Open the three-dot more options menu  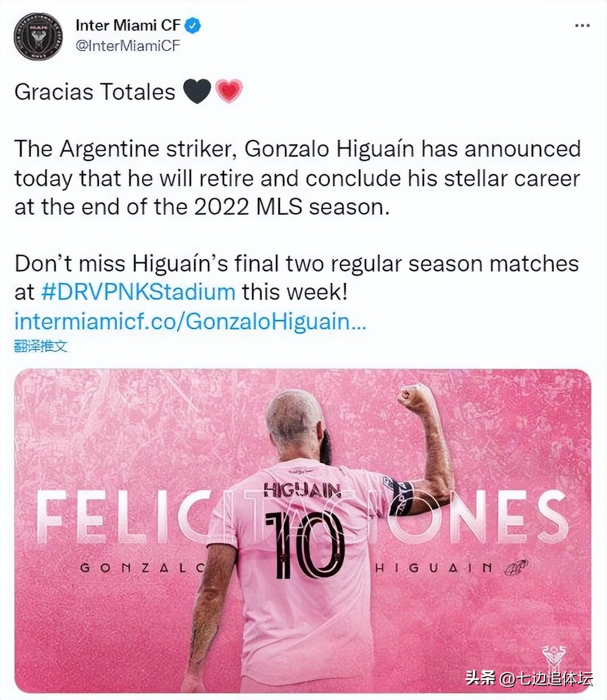pos(582,26)
